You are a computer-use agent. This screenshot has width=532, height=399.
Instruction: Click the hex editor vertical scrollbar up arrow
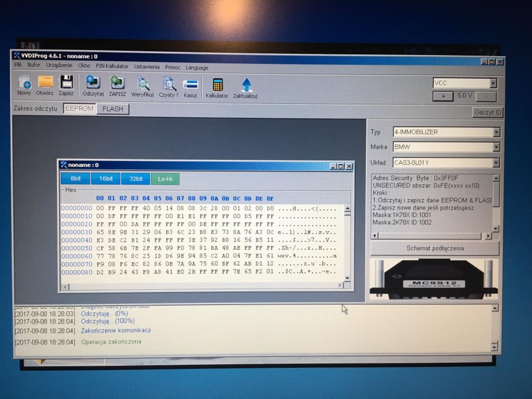click(347, 208)
